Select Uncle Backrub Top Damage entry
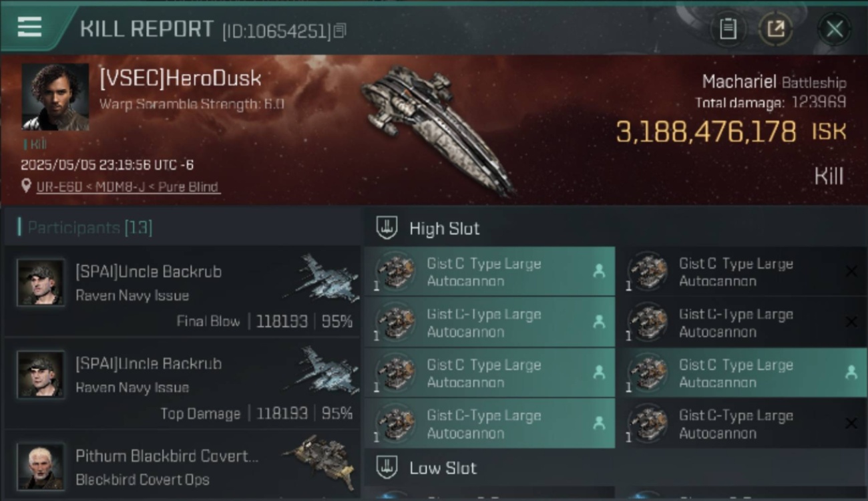 click(182, 383)
